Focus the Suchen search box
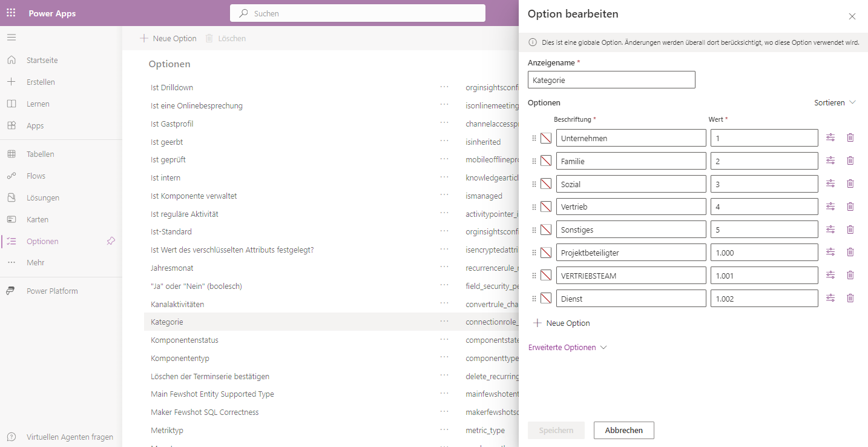 (357, 13)
